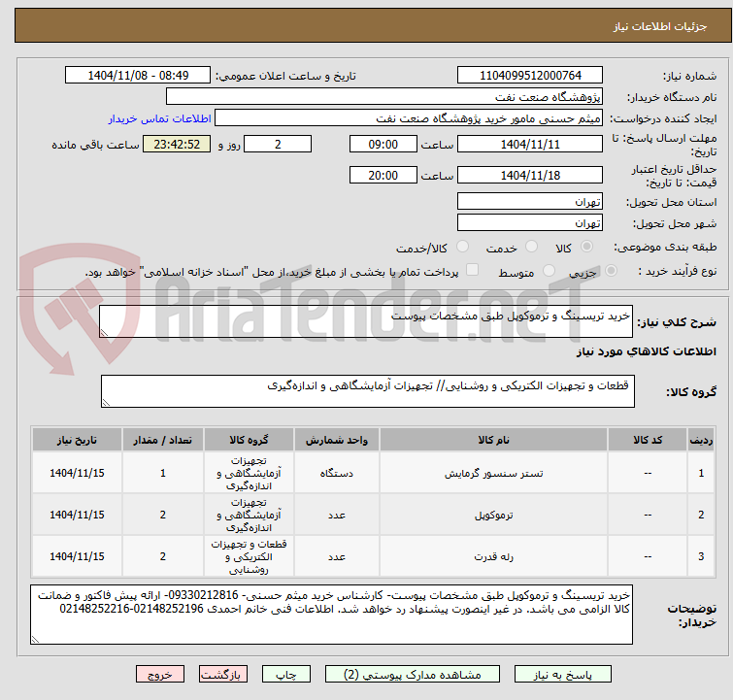Screen dimensions: 733x700
Task: Click the unit cell عدد in رله قدرت row
Action: tap(337, 556)
